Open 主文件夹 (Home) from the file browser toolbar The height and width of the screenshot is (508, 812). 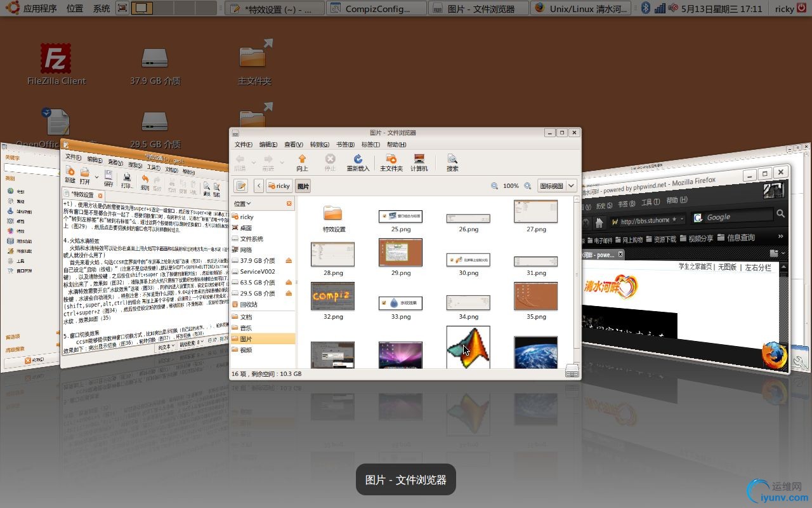point(391,163)
